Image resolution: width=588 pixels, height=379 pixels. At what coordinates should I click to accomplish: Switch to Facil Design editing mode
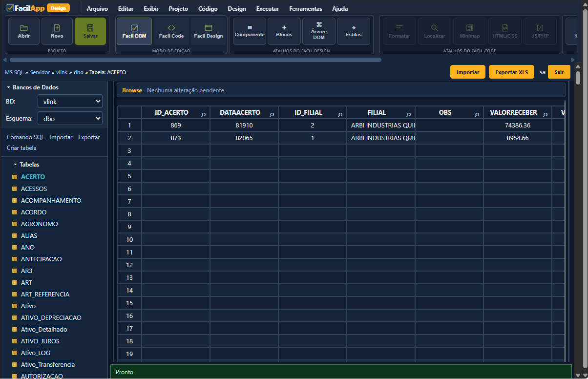209,31
